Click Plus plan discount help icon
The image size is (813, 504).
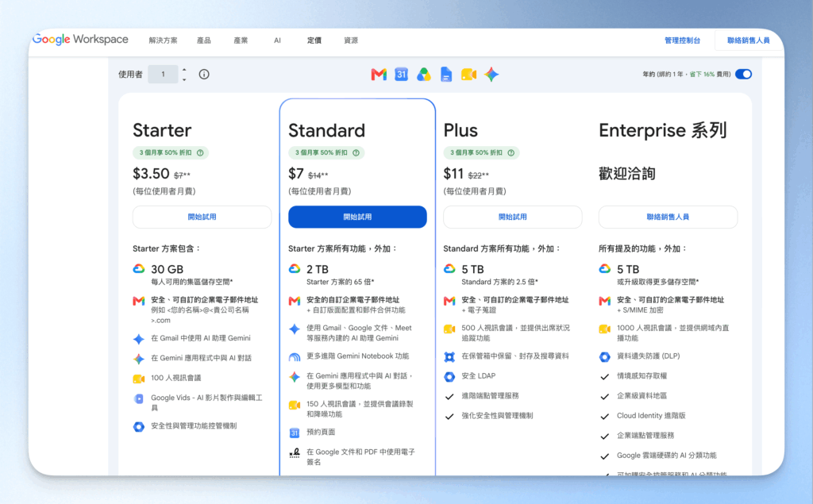point(511,153)
